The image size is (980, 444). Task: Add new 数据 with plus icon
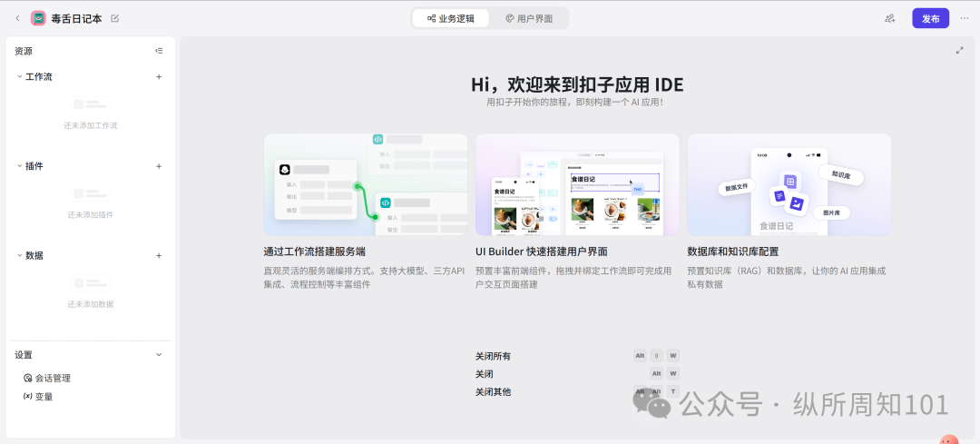pos(159,256)
